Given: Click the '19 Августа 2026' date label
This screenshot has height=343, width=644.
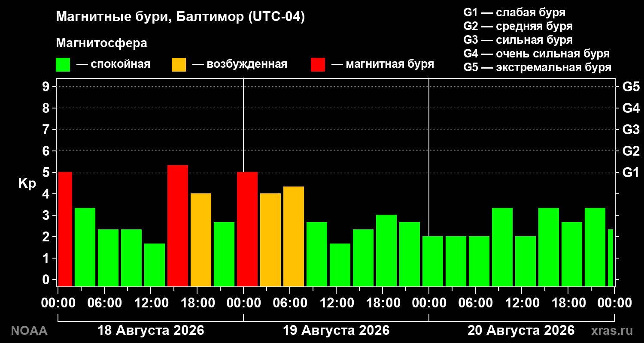Looking at the screenshot, I should 336,330.
